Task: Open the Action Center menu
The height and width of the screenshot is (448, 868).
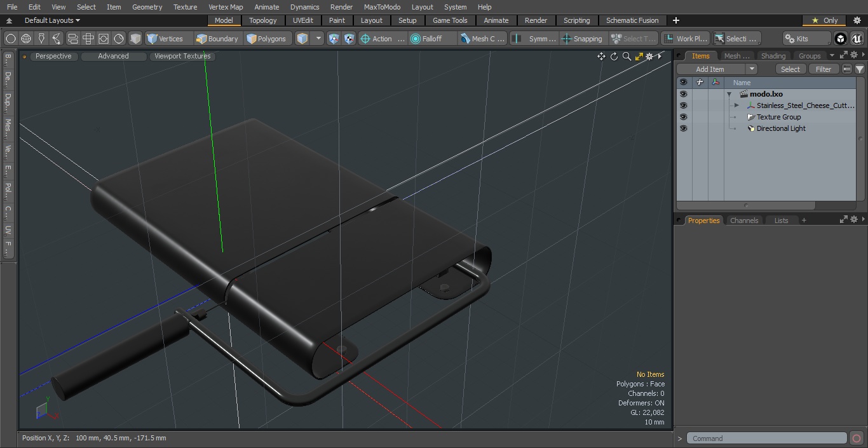Action: [383, 39]
